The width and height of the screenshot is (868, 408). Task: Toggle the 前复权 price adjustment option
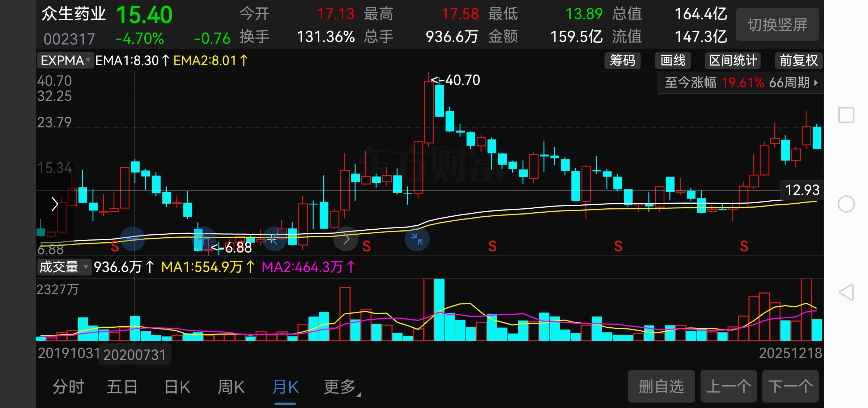pyautogui.click(x=799, y=60)
